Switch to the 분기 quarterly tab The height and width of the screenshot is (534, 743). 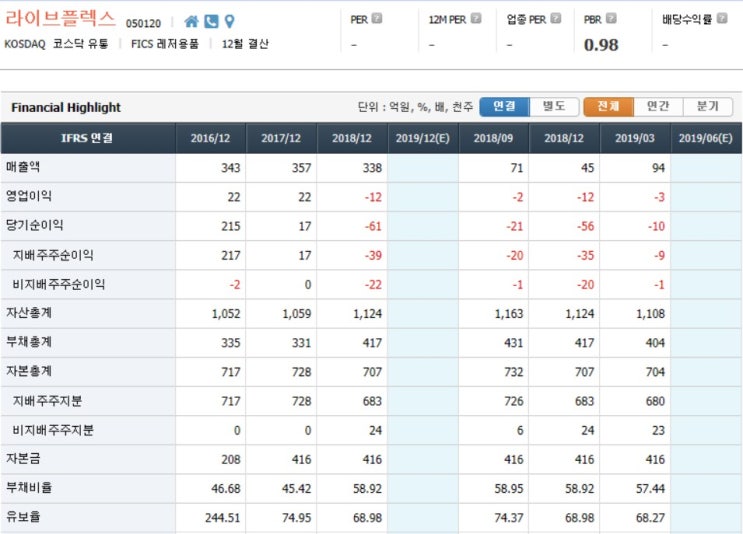[x=708, y=107]
